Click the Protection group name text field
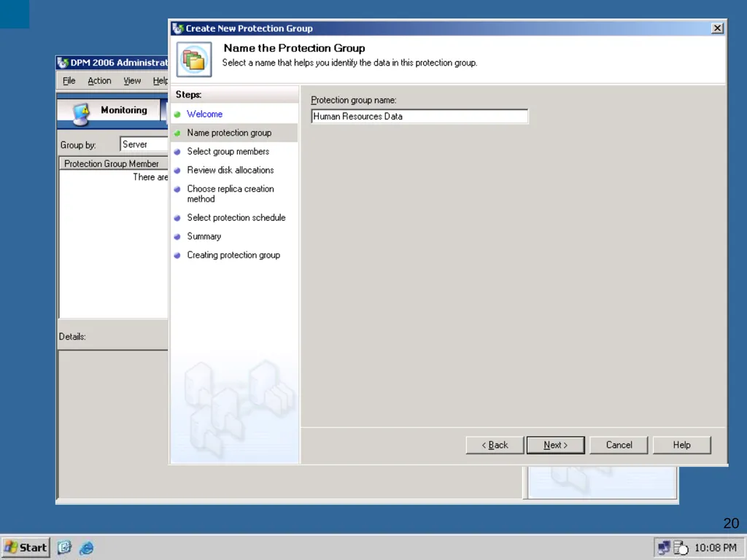747x560 pixels. coord(419,116)
